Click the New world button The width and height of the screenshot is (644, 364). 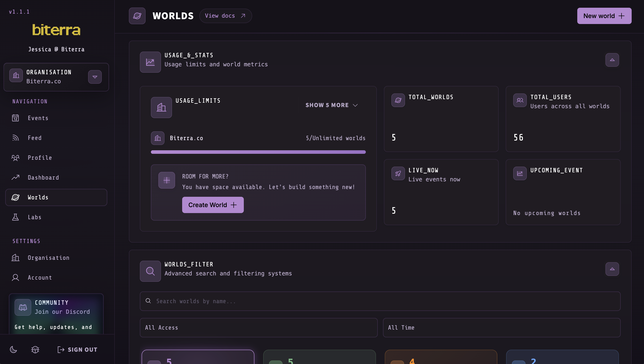click(x=604, y=16)
